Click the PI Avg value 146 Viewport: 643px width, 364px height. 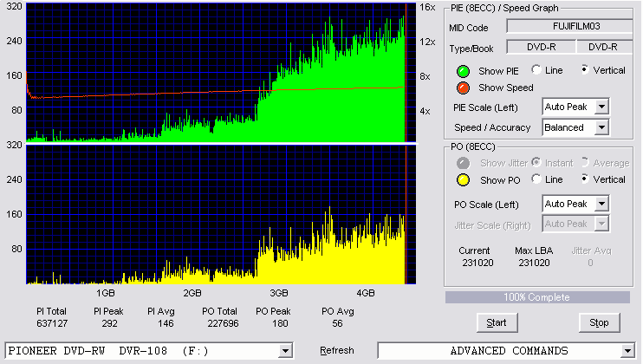[166, 323]
